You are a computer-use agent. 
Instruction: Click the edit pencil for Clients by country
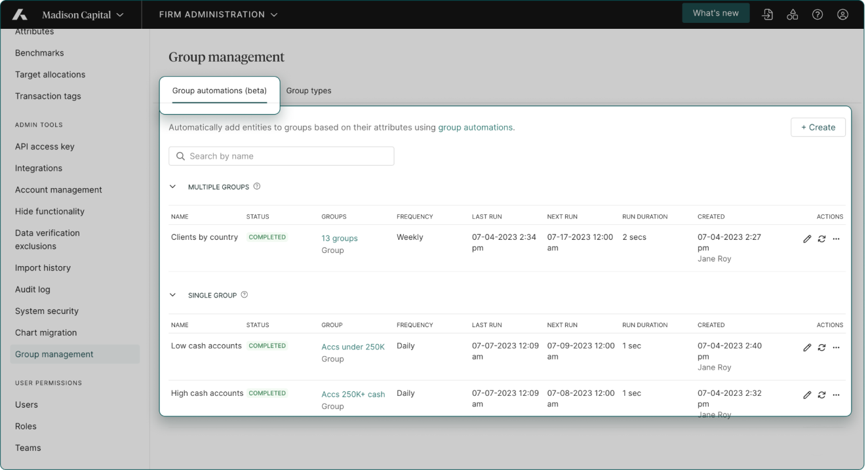coord(807,239)
